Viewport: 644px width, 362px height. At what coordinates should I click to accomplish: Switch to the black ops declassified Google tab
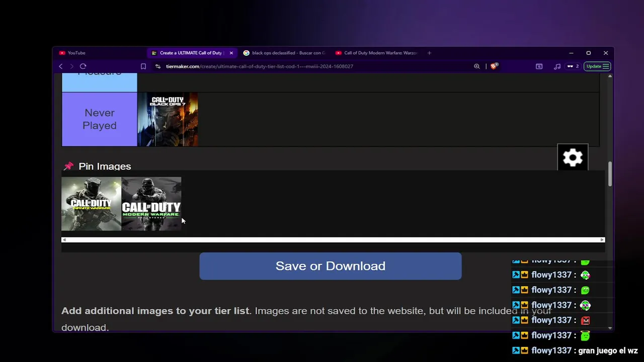(284, 53)
